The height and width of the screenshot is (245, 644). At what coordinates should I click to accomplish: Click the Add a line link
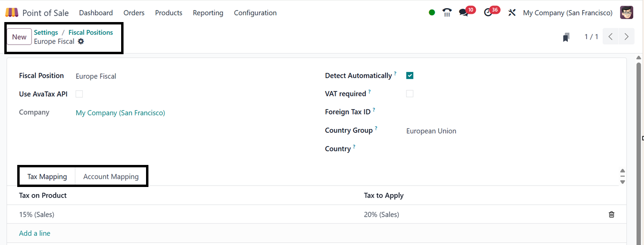click(34, 233)
